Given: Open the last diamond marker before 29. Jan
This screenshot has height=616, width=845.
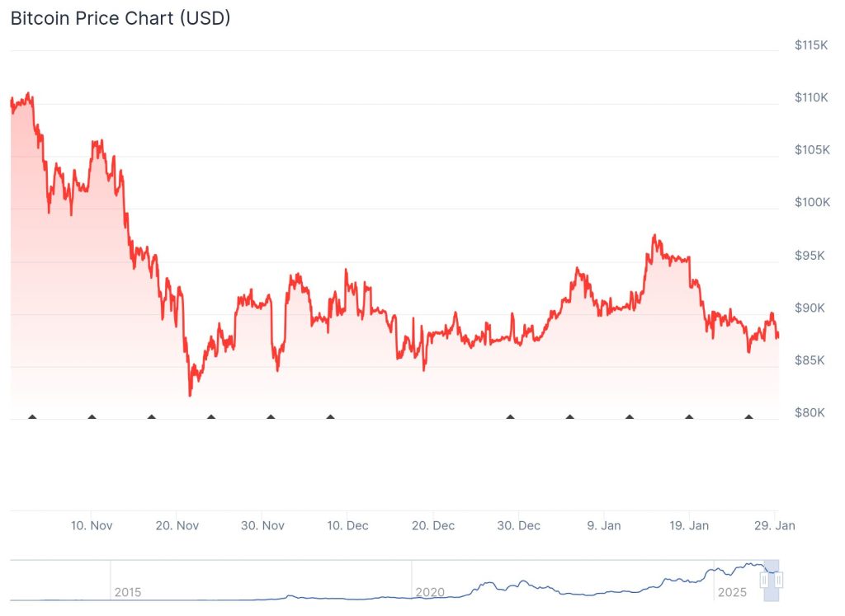Looking at the screenshot, I should point(748,417).
